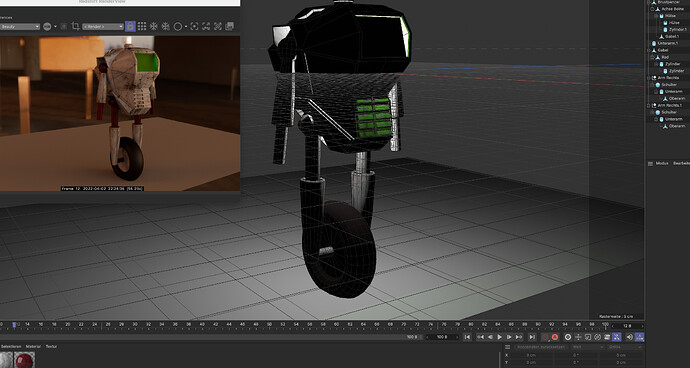Toggle the bucket grid icon in RenderView
Viewport: 690px width, 368px height.
(x=142, y=26)
